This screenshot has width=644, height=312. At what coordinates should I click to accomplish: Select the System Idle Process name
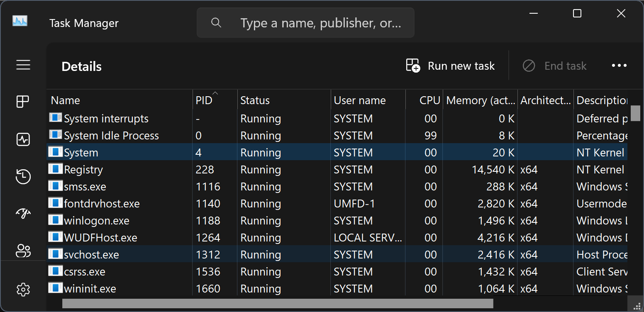click(x=111, y=136)
